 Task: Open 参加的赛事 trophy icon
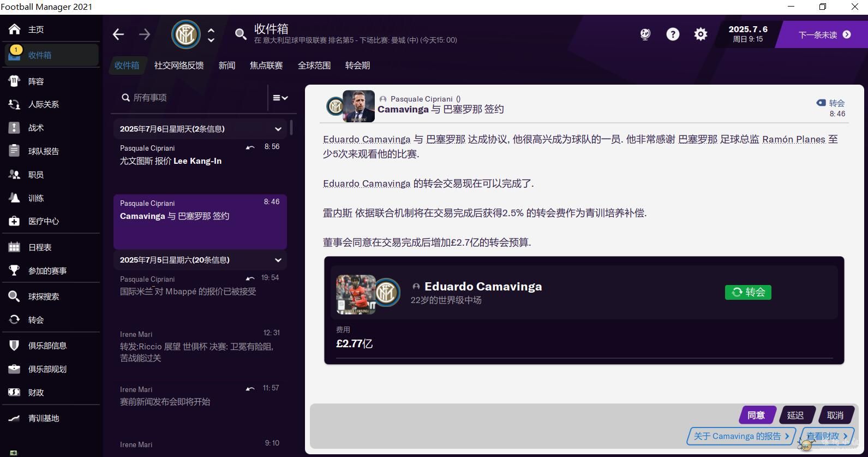[x=15, y=271]
